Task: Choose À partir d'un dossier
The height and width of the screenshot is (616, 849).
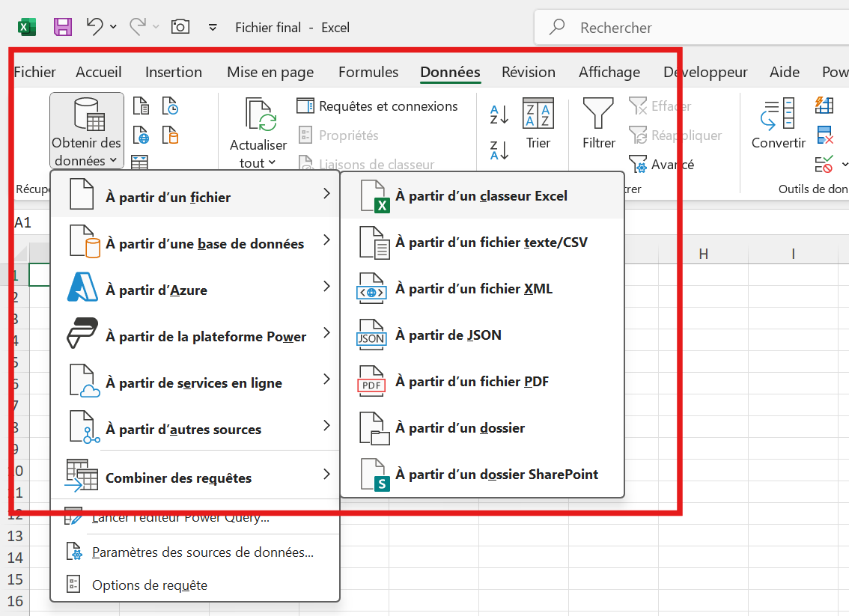Action: (482, 428)
